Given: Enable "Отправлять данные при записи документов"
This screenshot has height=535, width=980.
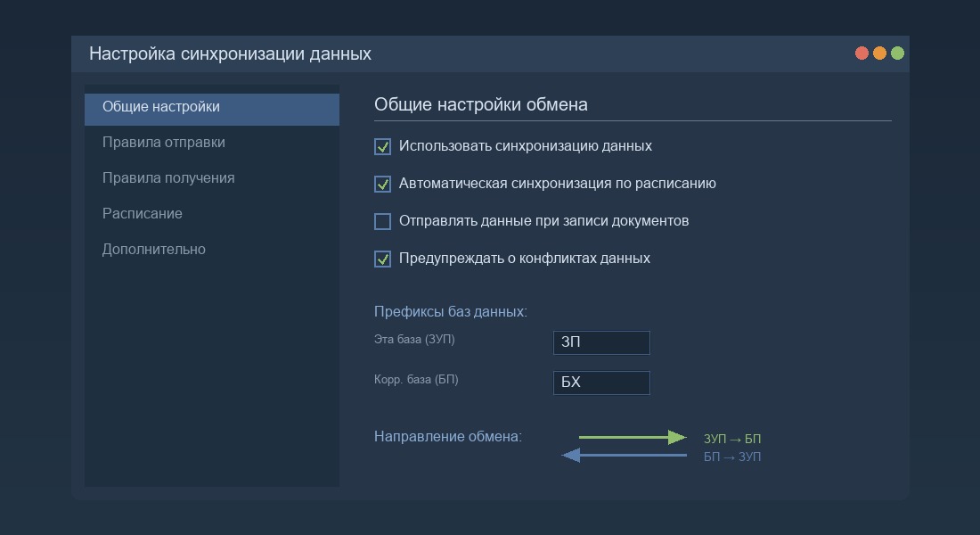Looking at the screenshot, I should [382, 221].
